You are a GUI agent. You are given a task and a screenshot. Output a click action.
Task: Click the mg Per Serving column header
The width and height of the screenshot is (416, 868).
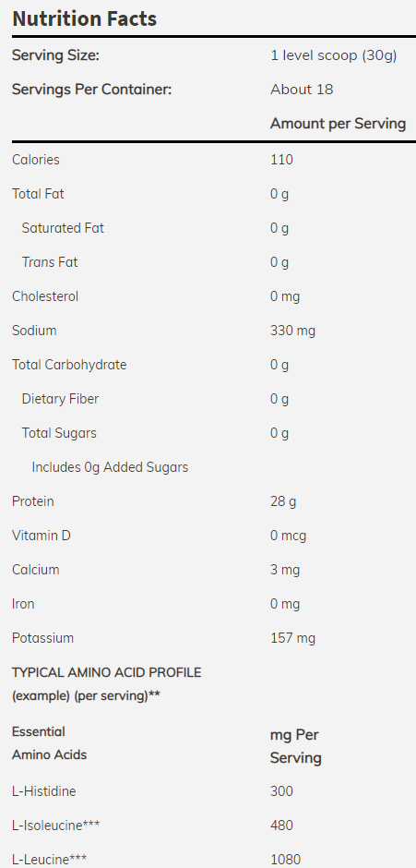pos(296,746)
